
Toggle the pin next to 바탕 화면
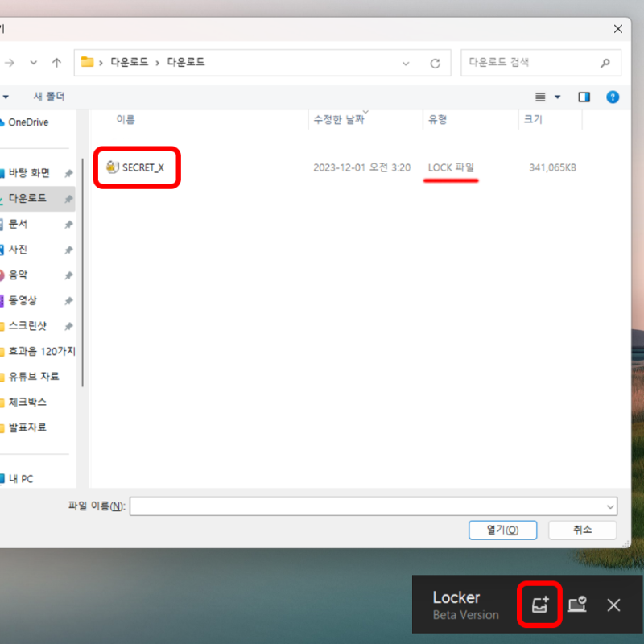[x=68, y=172]
